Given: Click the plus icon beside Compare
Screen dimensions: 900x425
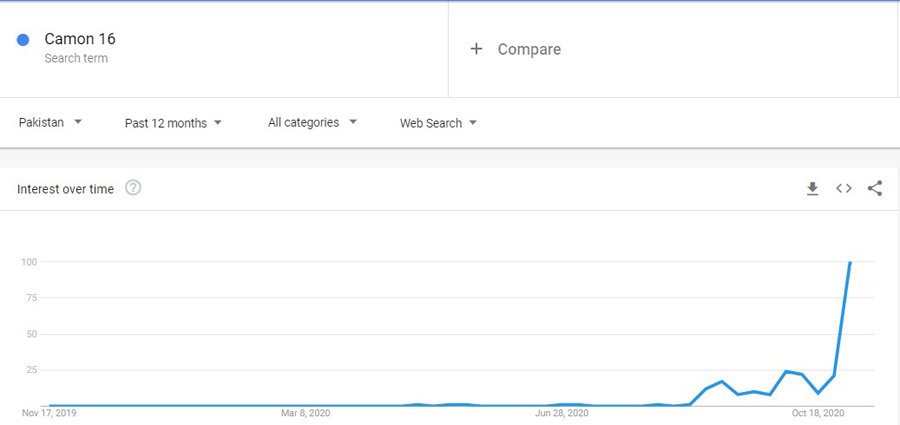Looking at the screenshot, I should coord(476,49).
